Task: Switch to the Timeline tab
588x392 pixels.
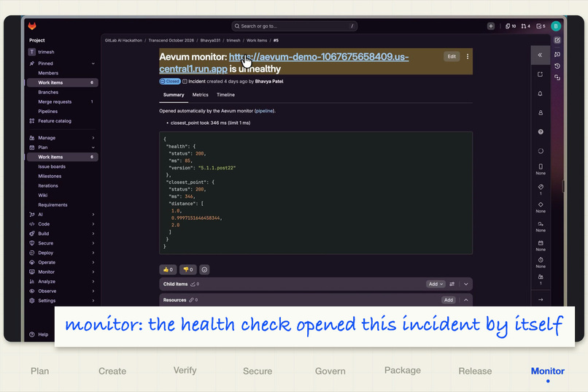Action: coord(225,95)
